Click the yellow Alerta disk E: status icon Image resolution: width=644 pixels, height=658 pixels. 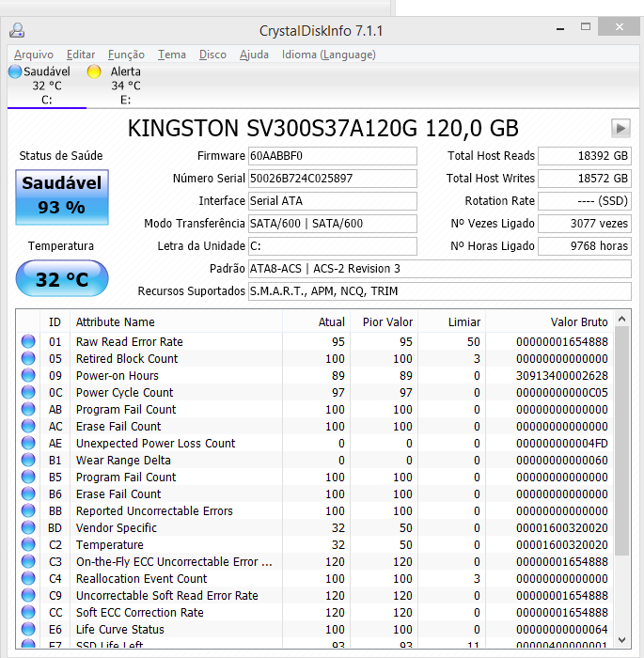[94, 71]
